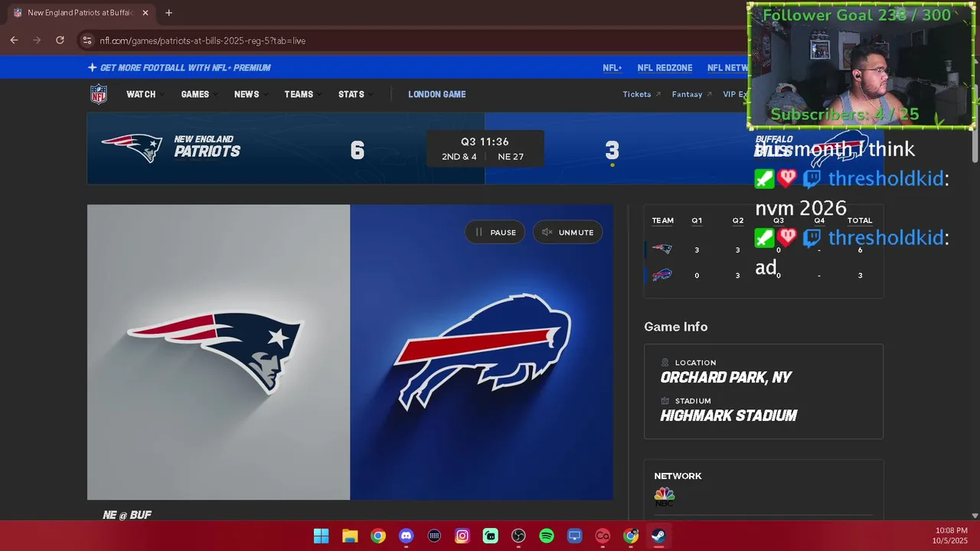Click the NFL shield logo
The image size is (980, 551).
pyautogui.click(x=99, y=94)
